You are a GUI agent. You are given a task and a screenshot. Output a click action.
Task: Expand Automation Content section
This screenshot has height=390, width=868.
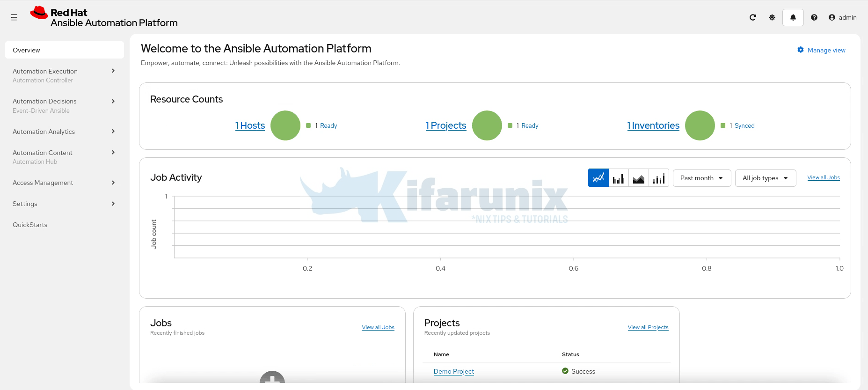65,157
